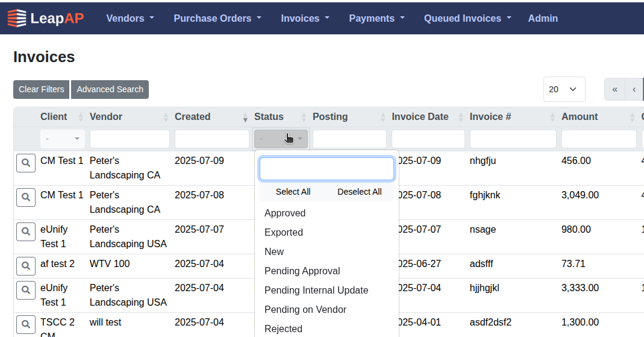Click Select All in status list
Screen dimensions: 644x337
click(293, 192)
